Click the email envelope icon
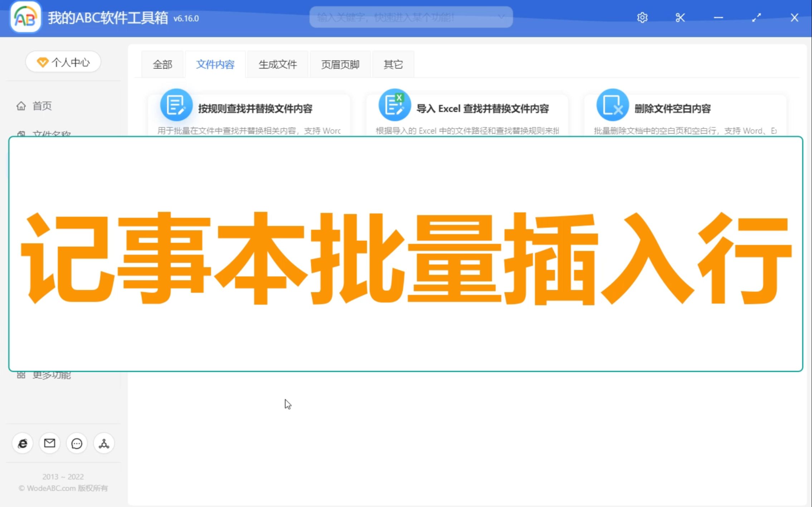The width and height of the screenshot is (812, 507). tap(49, 443)
